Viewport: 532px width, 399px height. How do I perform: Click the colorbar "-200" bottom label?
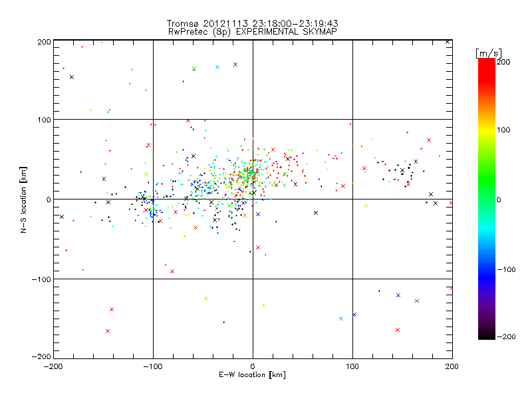tap(506, 336)
